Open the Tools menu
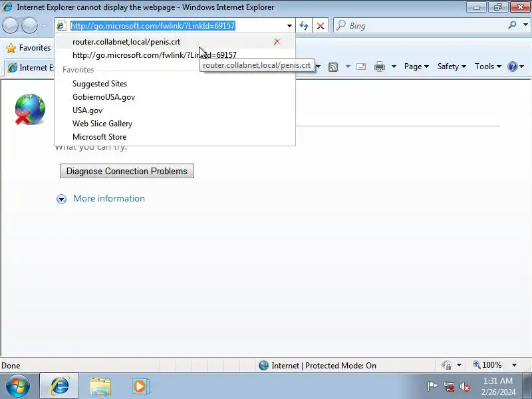The image size is (532, 399). coord(488,66)
